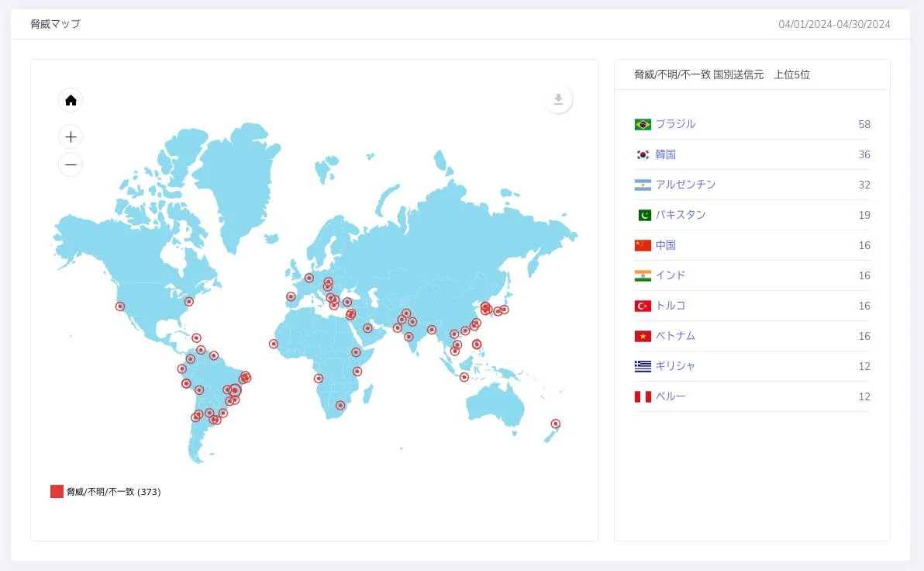Reset map view with home button
The height and width of the screenshot is (571, 924).
[71, 100]
